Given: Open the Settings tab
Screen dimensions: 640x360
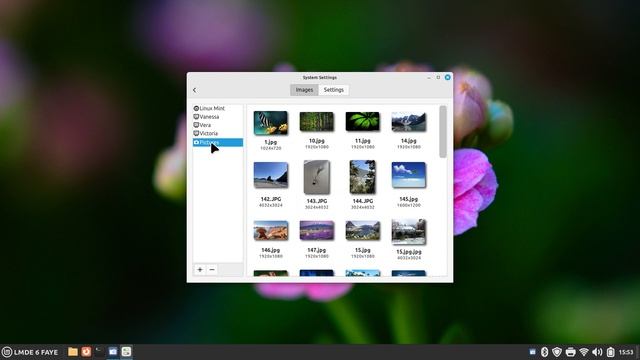Looking at the screenshot, I should pos(333,90).
